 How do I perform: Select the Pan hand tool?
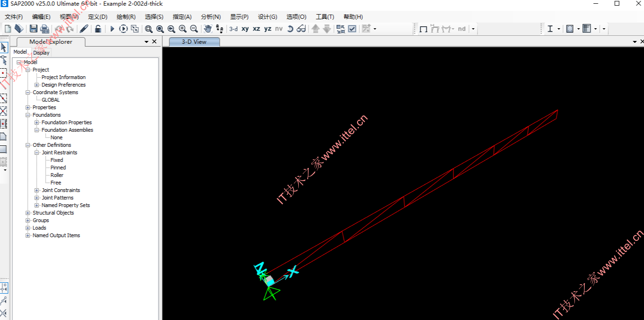208,29
